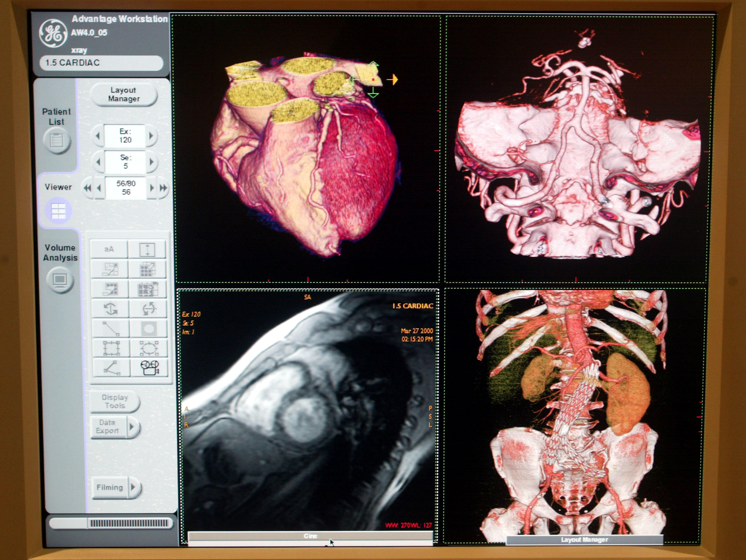Switch to the Patient List tab

pos(56,117)
